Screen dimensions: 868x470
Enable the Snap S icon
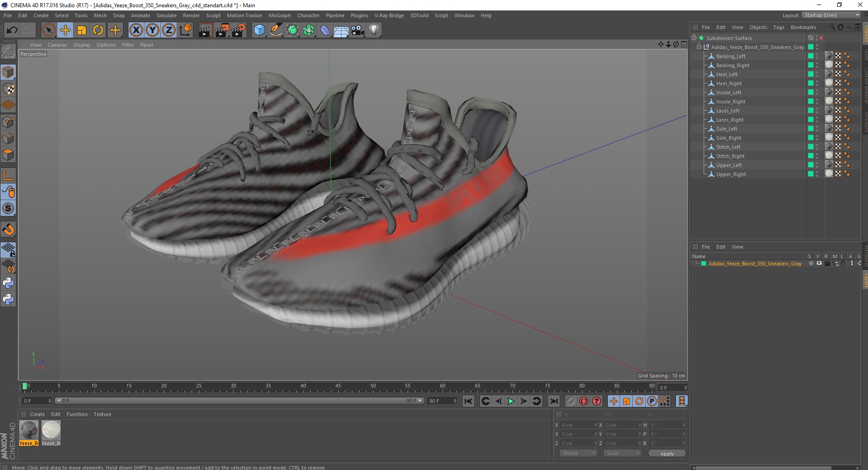(8, 208)
